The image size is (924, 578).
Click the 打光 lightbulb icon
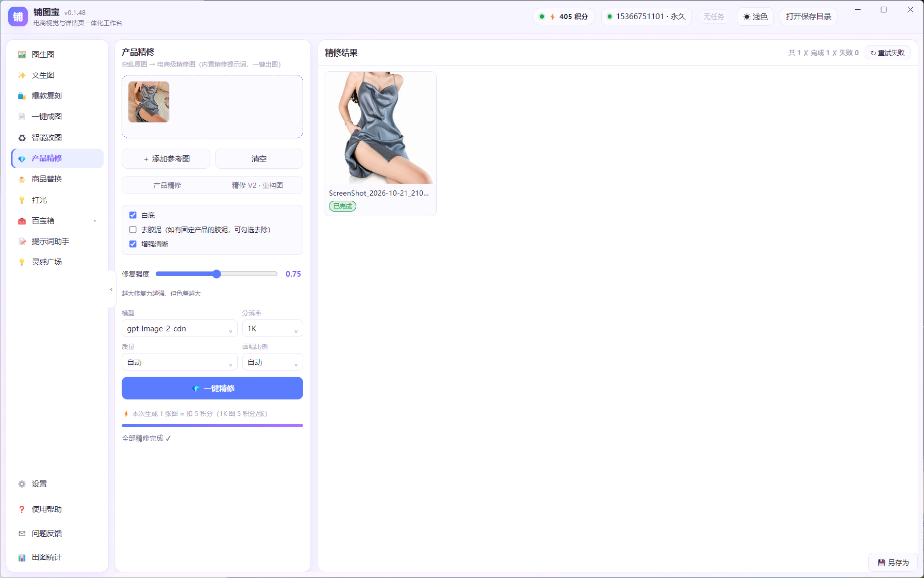click(x=22, y=200)
